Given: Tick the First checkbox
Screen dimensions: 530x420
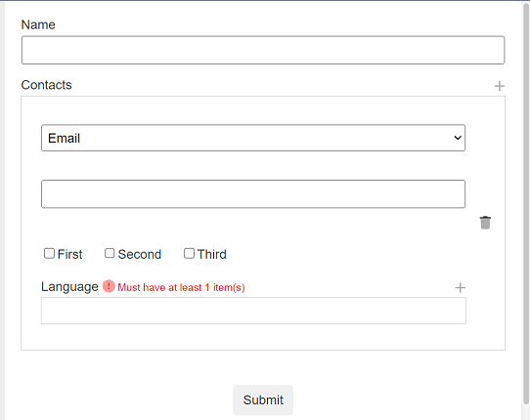Looking at the screenshot, I should (x=49, y=253).
